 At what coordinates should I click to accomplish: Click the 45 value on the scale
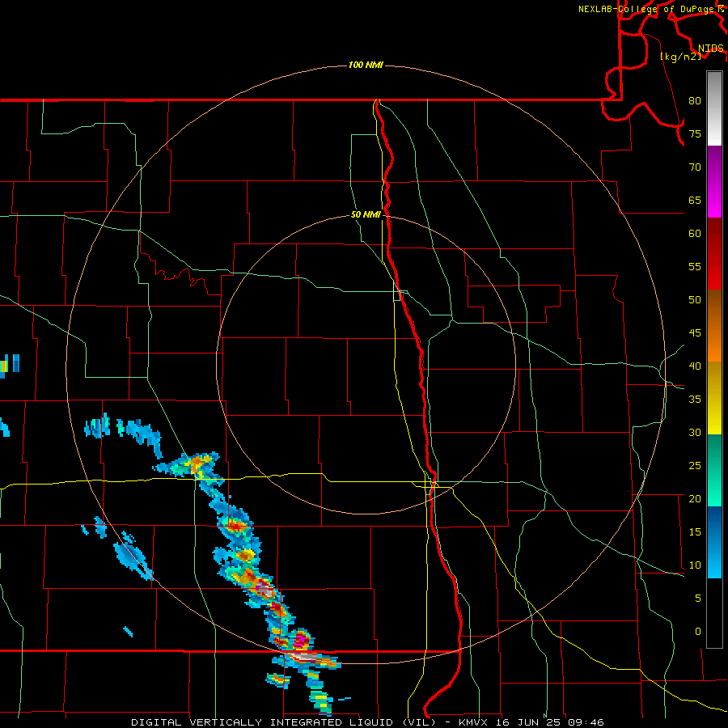[x=695, y=333]
